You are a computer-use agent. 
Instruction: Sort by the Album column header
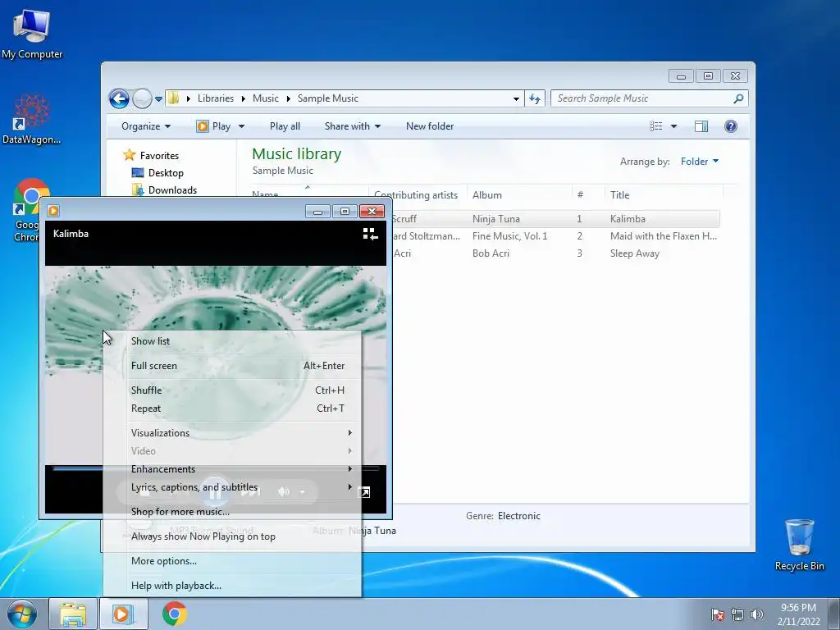coord(519,195)
